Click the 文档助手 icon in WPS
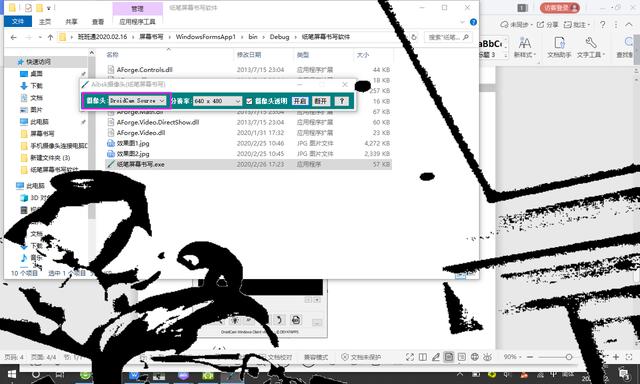This screenshot has height=384, width=640. tap(559, 47)
